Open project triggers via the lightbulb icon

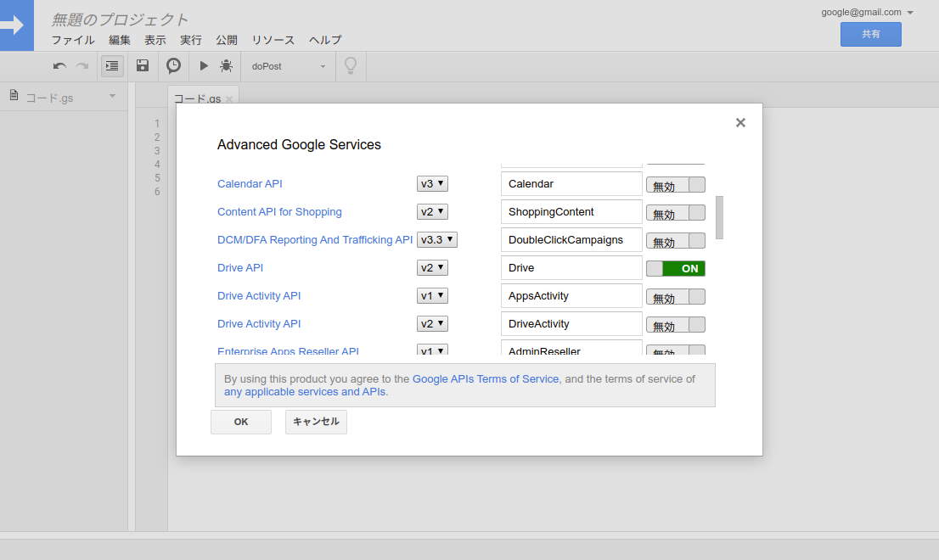tap(350, 65)
